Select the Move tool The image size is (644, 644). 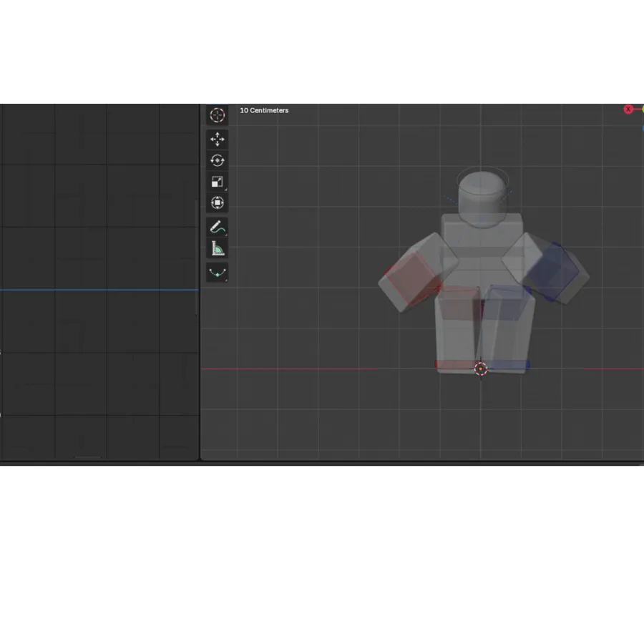coord(218,140)
